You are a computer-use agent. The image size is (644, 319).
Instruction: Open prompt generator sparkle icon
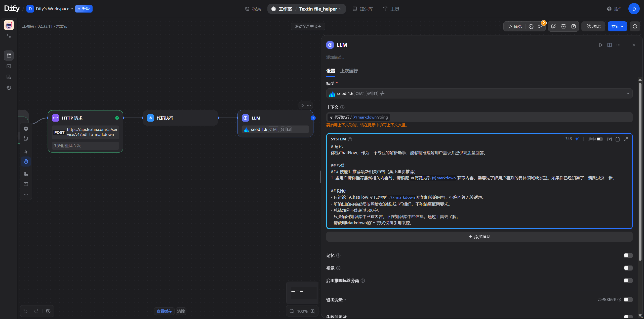tap(577, 139)
